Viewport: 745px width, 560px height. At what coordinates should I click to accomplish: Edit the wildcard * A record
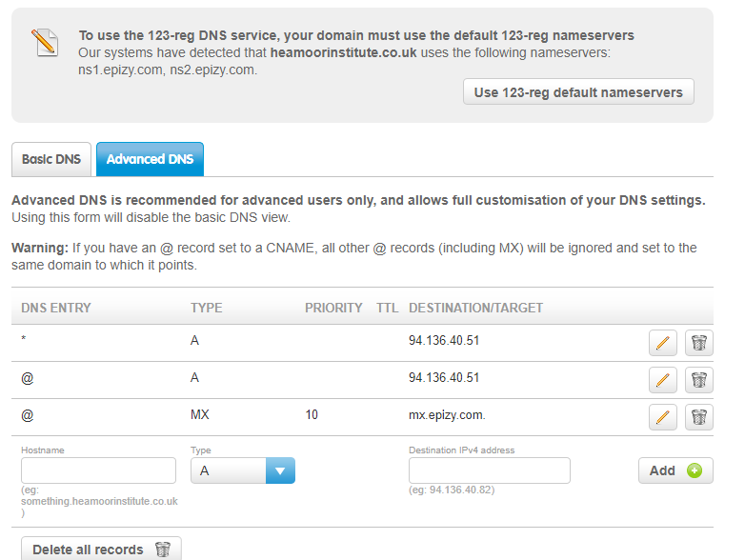[662, 343]
